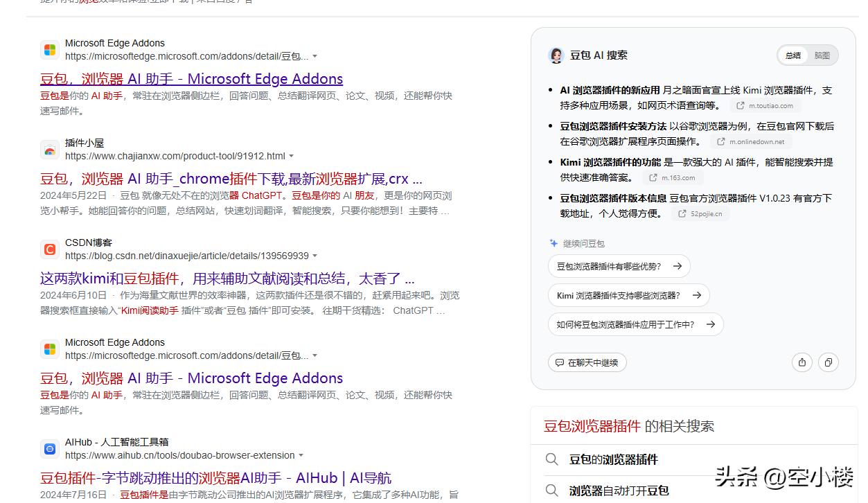Expand dropdown arrow next to chajianxw.com URL
The width and height of the screenshot is (868, 503).
click(291, 157)
